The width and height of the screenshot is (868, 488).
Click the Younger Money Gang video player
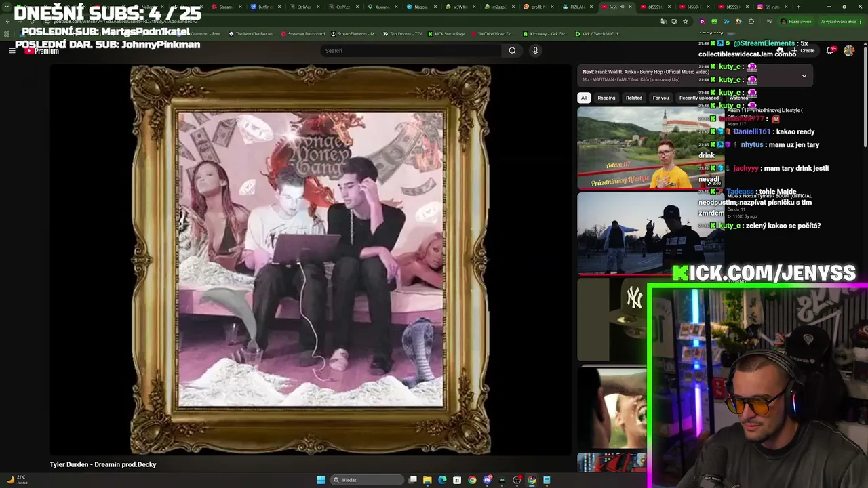point(311,260)
